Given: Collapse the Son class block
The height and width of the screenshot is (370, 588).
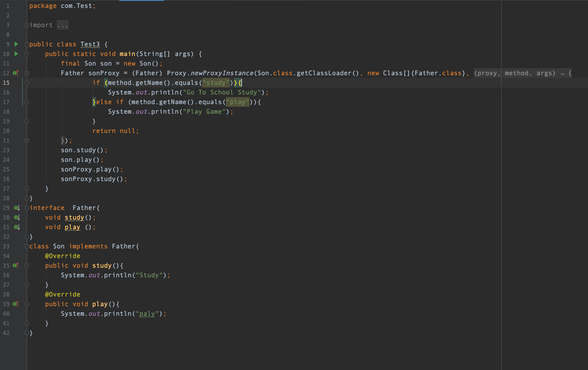Looking at the screenshot, I should point(27,246).
